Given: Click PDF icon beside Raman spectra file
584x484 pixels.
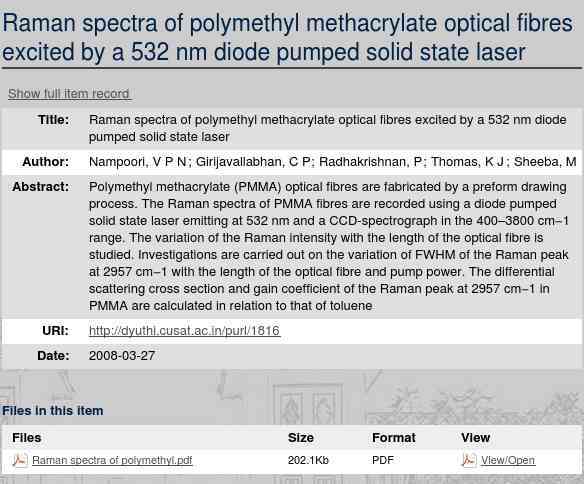Looking at the screenshot, I should [x=20, y=460].
